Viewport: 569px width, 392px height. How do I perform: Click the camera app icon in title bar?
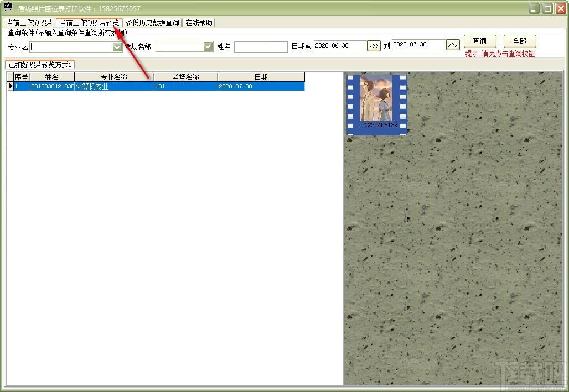[x=8, y=7]
